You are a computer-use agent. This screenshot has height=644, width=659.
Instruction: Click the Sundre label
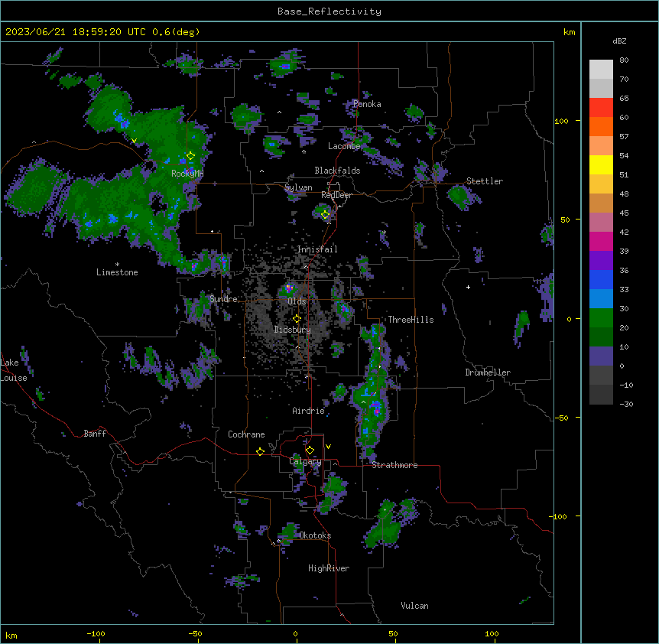[x=223, y=299]
